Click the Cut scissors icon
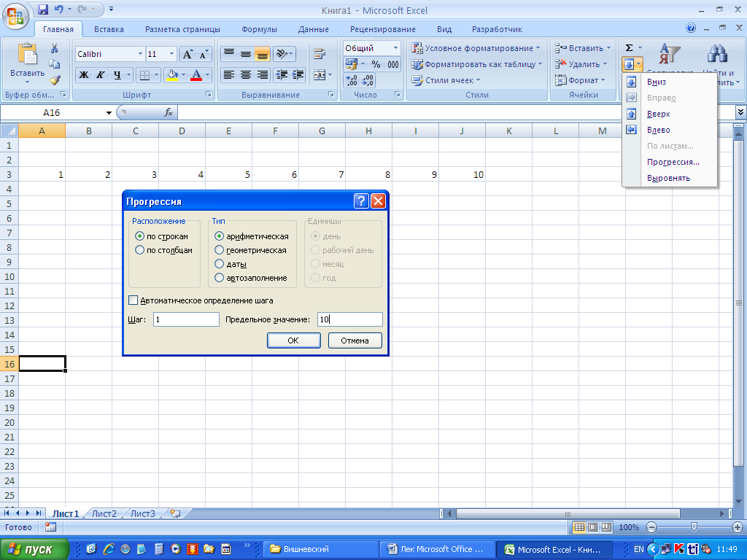Screen dimensions: 747x560 coord(54,48)
